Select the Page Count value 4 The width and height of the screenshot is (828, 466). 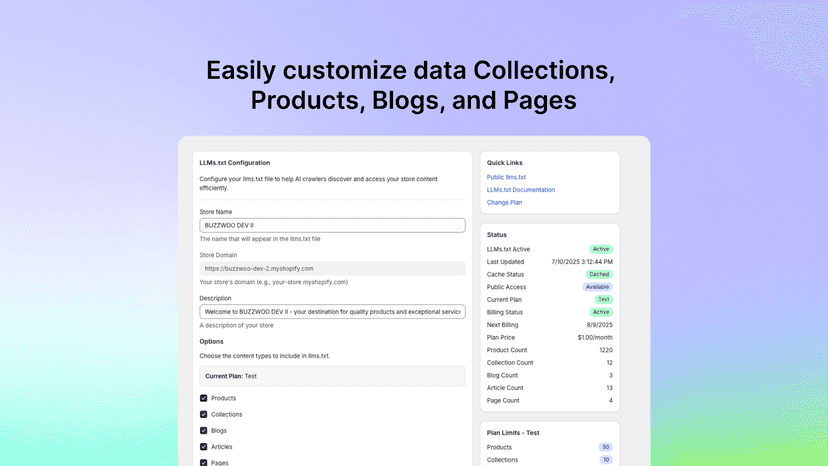pyautogui.click(x=611, y=400)
